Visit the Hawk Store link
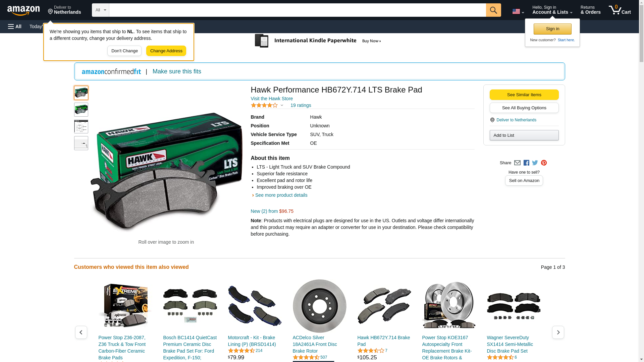The width and height of the screenshot is (644, 362). click(x=272, y=99)
